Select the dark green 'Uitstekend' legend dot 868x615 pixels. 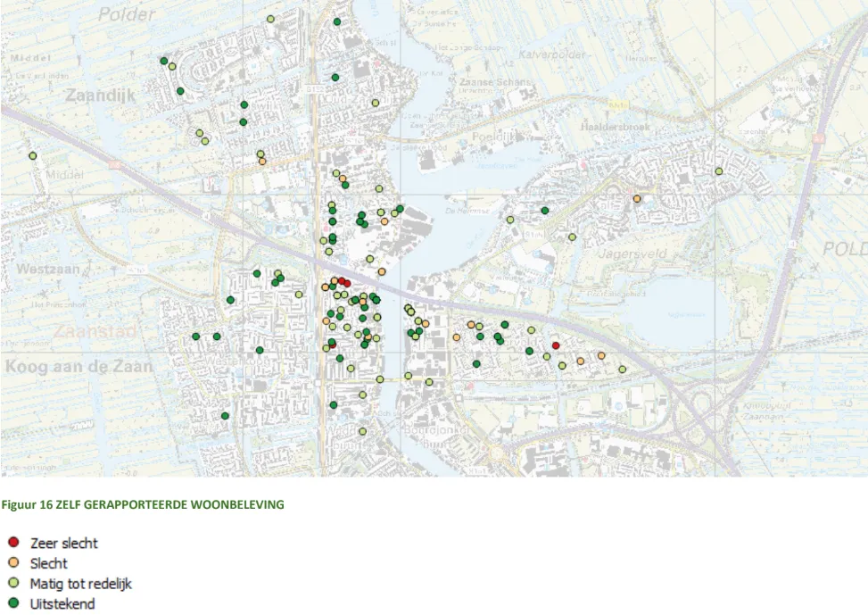tap(13, 604)
